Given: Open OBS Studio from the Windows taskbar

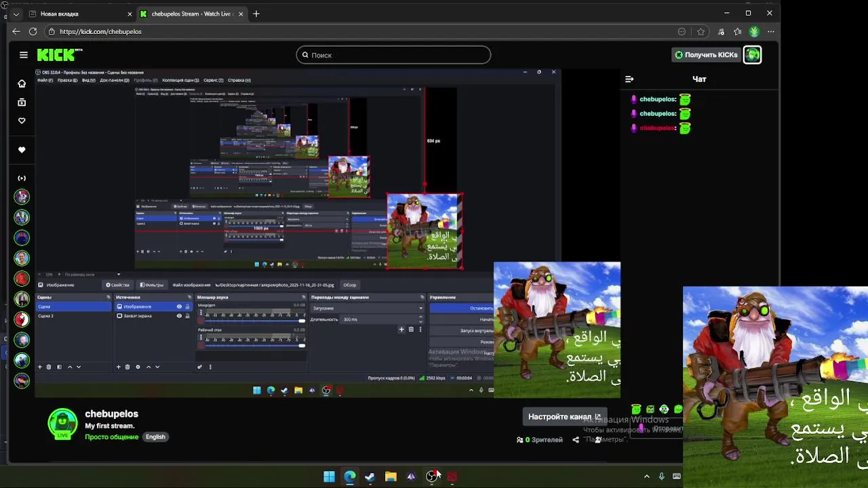Looking at the screenshot, I should click(x=431, y=476).
